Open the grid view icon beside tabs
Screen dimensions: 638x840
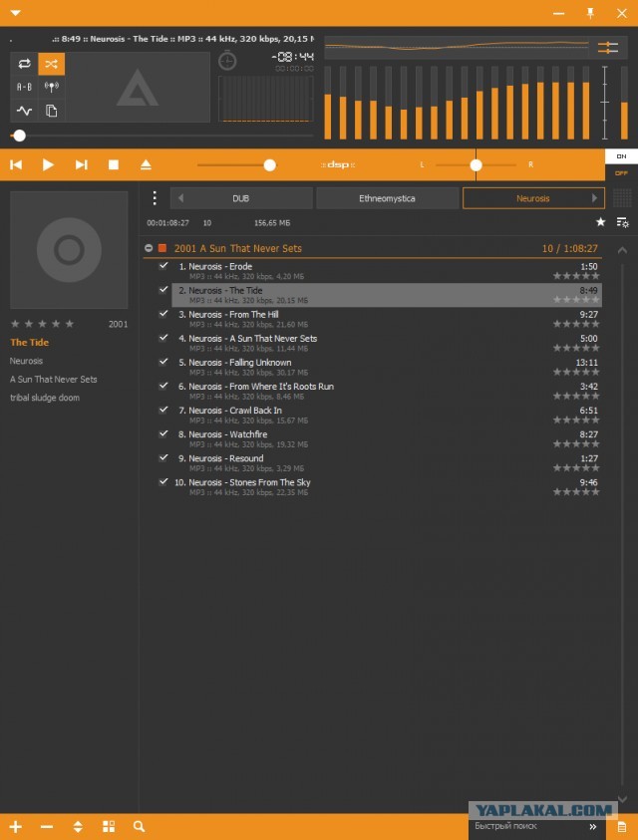coord(622,198)
